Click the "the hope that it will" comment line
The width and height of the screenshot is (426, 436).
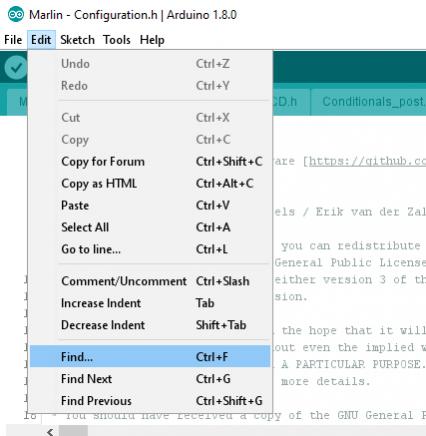353,331
